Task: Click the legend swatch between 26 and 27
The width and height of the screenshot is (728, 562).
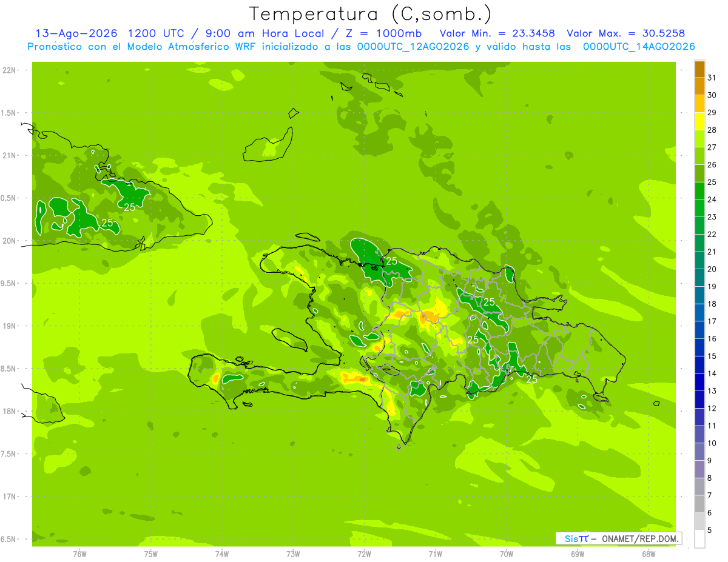Action: [x=699, y=156]
